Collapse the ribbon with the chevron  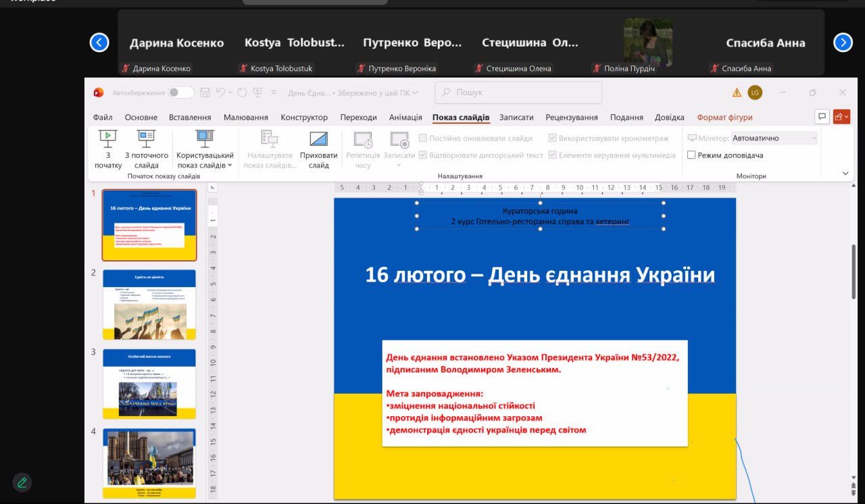[845, 174]
